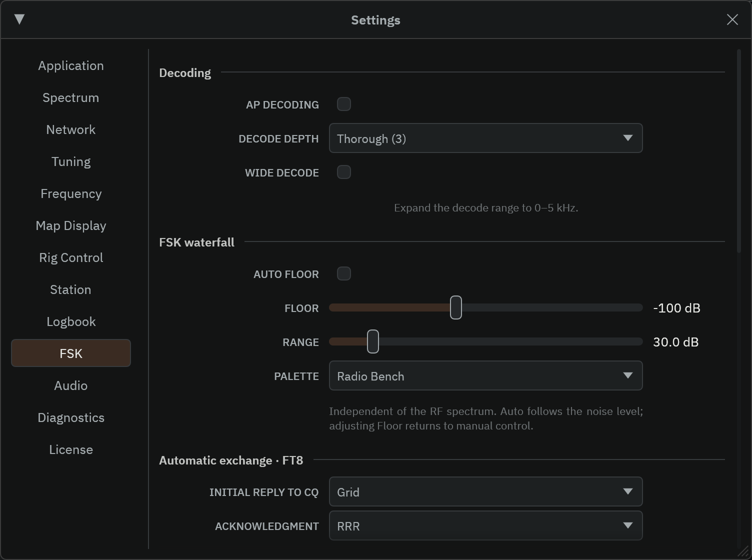Click the -100 dB floor value
The height and width of the screenshot is (560, 752).
pyautogui.click(x=676, y=308)
